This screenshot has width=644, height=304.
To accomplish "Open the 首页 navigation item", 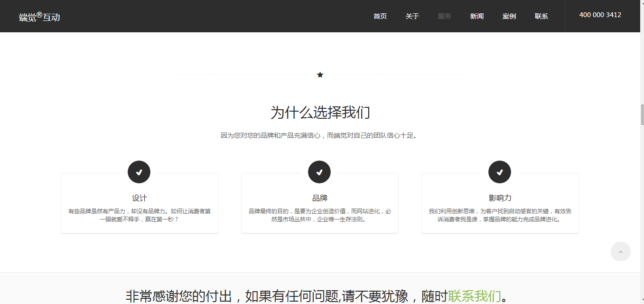I will 380,16.
